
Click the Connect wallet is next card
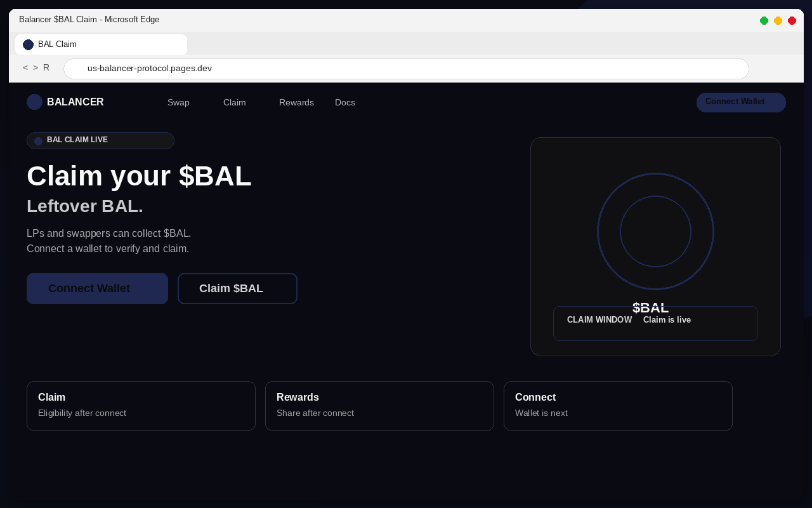pos(618,406)
